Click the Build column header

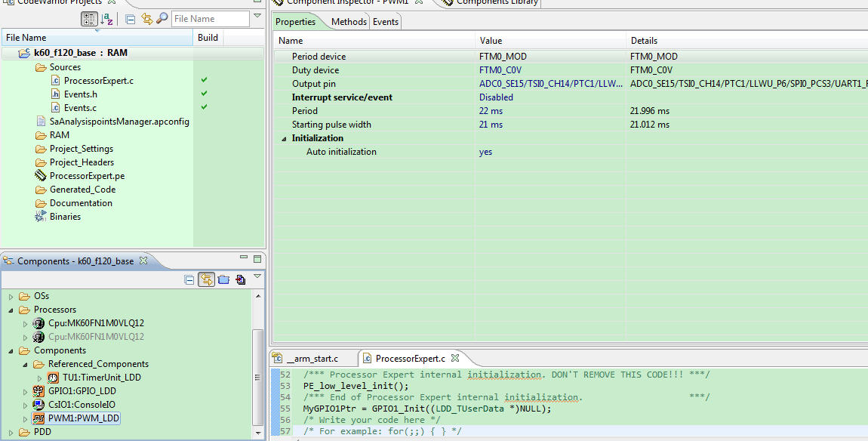tap(208, 38)
